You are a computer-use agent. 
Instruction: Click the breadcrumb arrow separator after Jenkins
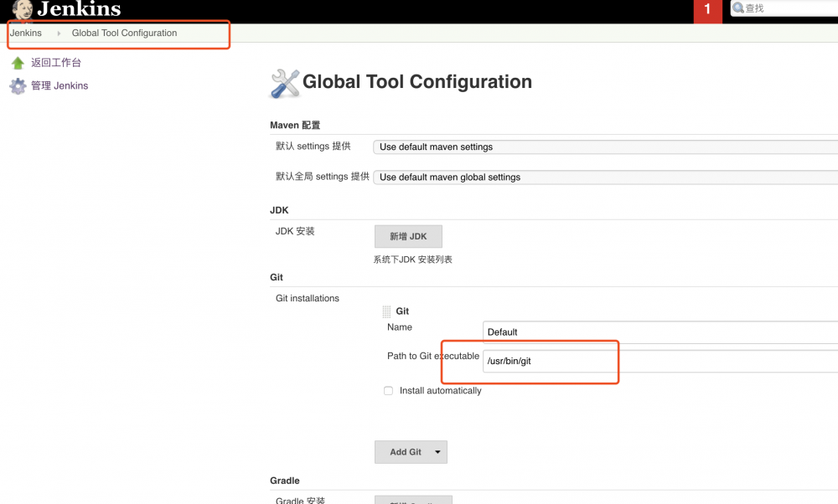pos(59,33)
